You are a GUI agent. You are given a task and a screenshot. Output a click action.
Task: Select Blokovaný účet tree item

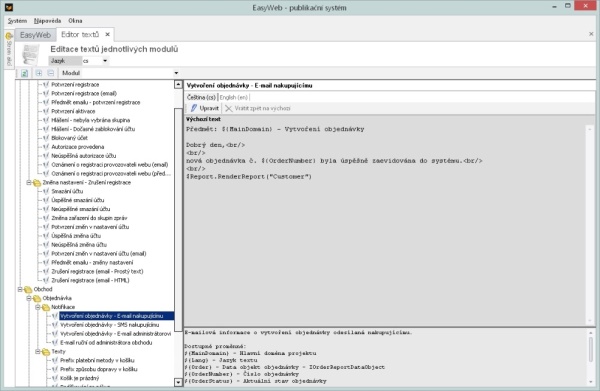click(x=69, y=138)
